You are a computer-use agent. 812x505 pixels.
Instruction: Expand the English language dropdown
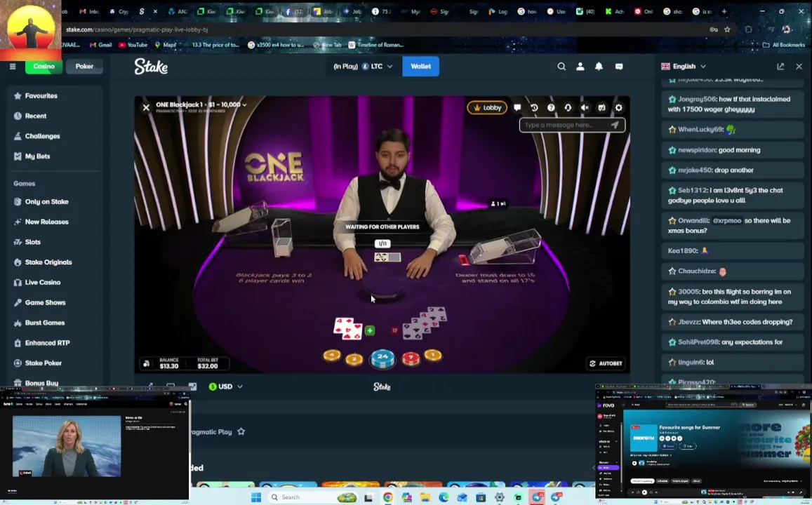point(684,66)
